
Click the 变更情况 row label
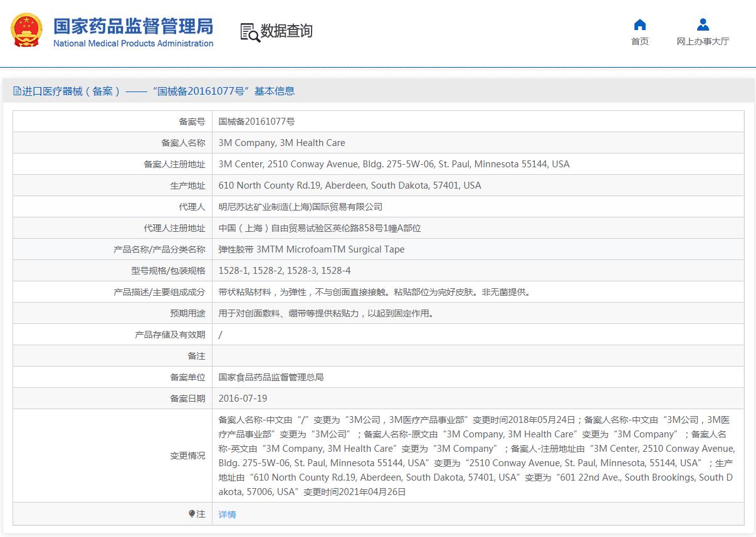(187, 456)
